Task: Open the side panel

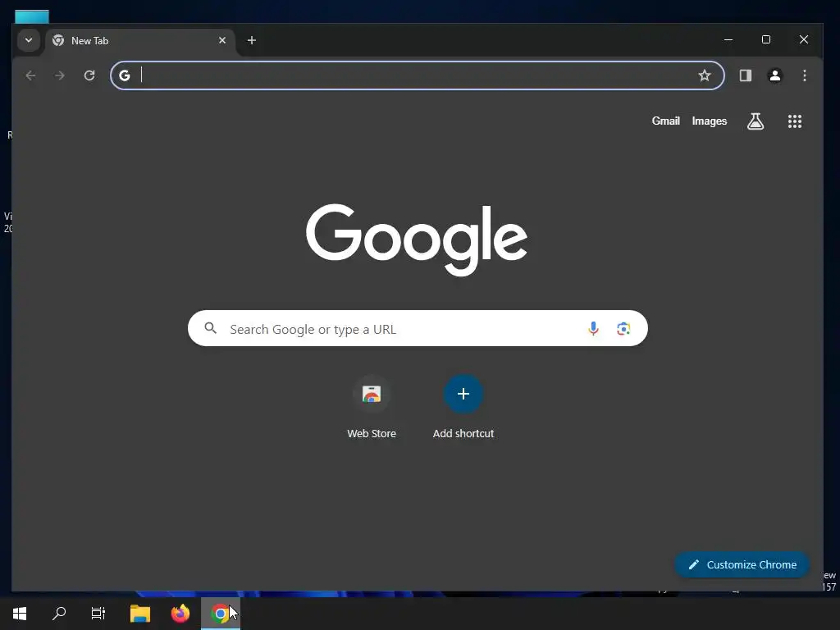Action: (745, 75)
